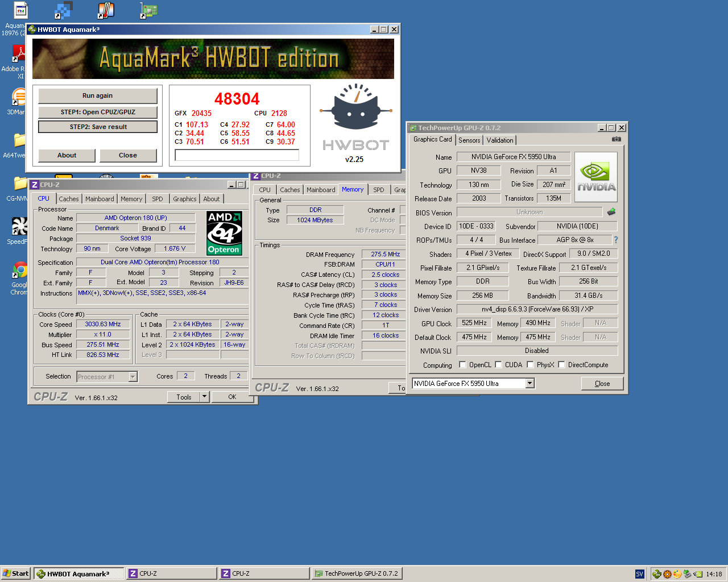The height and width of the screenshot is (582, 728).
Task: Click the GPU-Z screenshot camera icon
Action: pyautogui.click(x=616, y=139)
